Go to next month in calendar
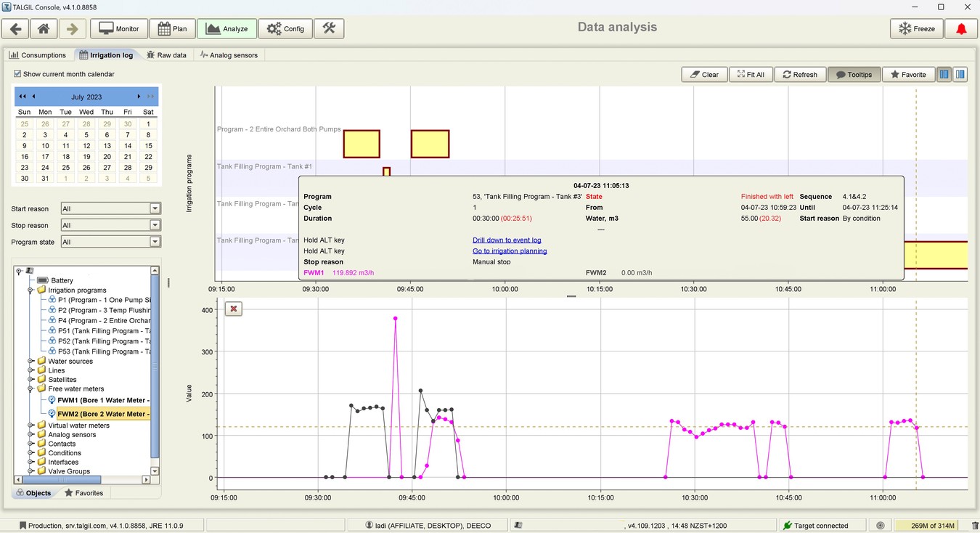Screen dimensions: 980x533 (139, 97)
